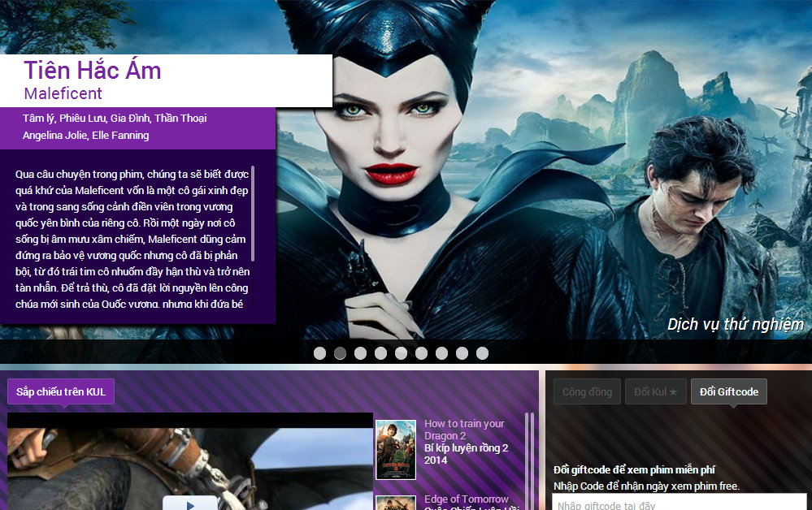Click the movie synopsis paragraph

(132, 239)
